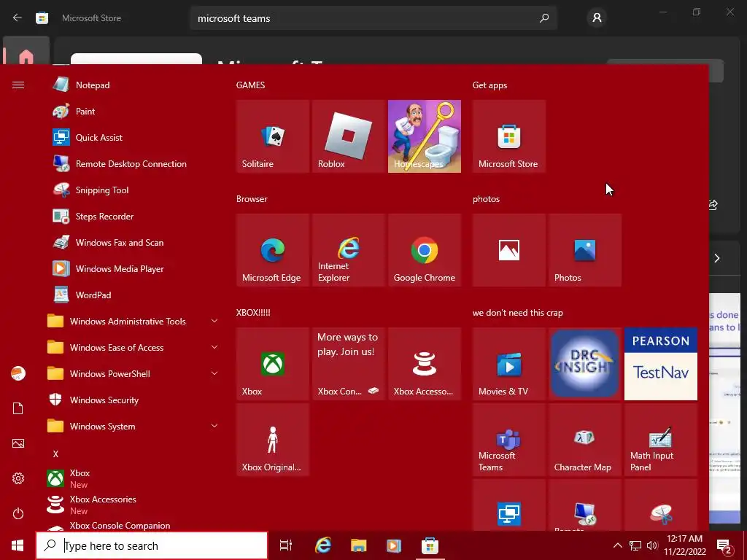Open Xbox tile
Viewport: 747px width, 560px height.
[x=273, y=364]
